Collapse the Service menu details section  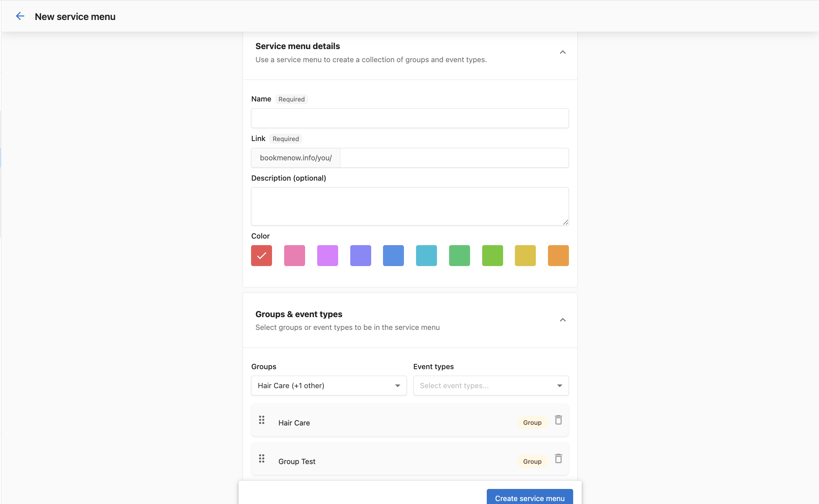coord(563,52)
